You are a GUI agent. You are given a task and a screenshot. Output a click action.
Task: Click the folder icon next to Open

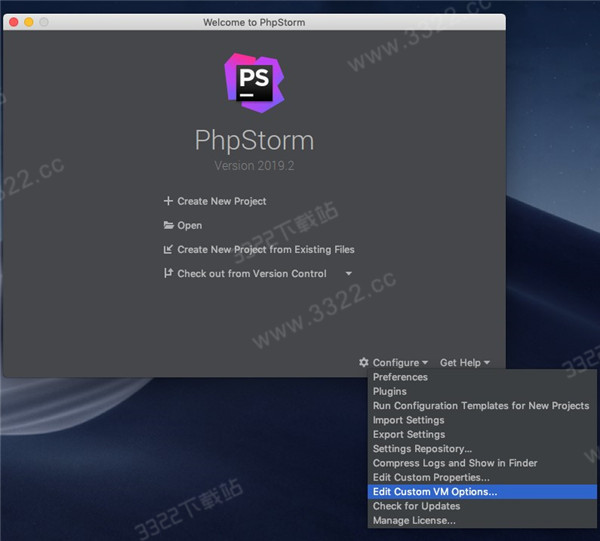pyautogui.click(x=168, y=225)
